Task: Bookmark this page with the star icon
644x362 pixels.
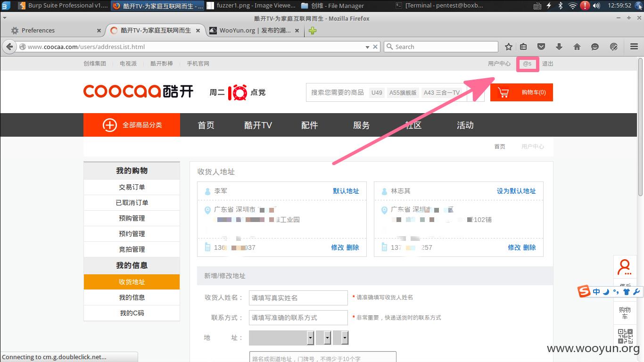Action: 509,47
